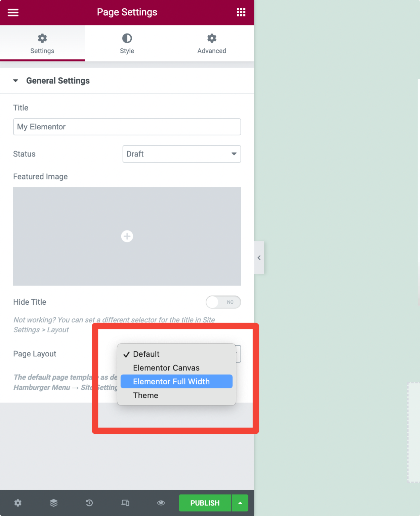
Task: Open the Navigator layers icon
Action: click(53, 503)
